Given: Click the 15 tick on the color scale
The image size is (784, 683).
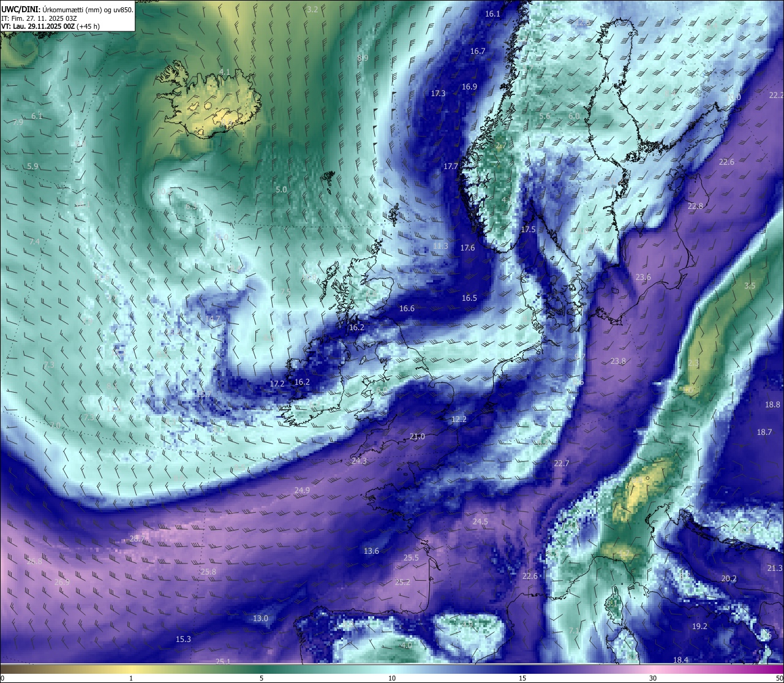Looking at the screenshot, I should click(522, 678).
